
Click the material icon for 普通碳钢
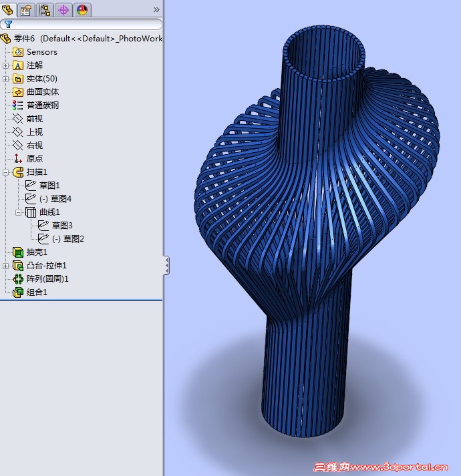coord(17,105)
